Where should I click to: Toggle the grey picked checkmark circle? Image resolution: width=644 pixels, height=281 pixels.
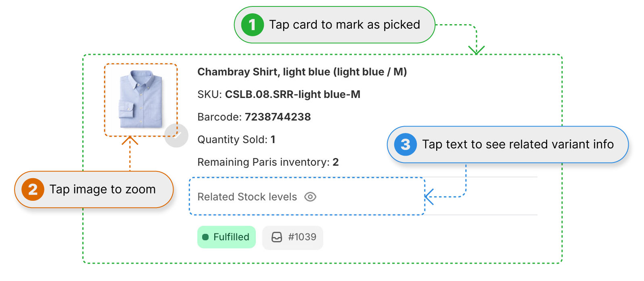pos(176,135)
